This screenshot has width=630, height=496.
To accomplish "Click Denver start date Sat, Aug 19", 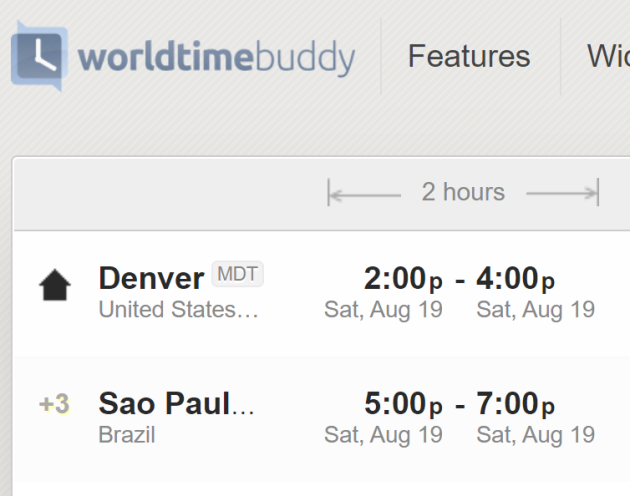I will [x=383, y=310].
